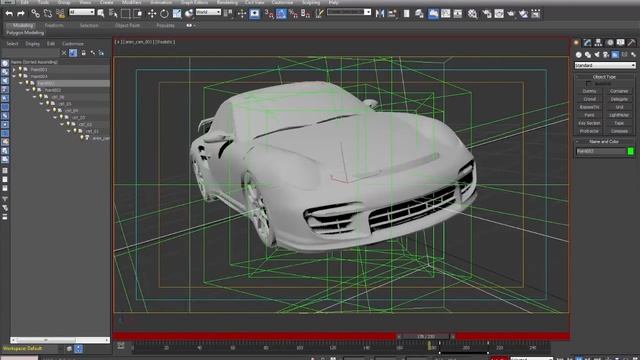Image resolution: width=640 pixels, height=360 pixels.
Task: Switch to the Freeform ribbon tab
Action: click(x=54, y=25)
